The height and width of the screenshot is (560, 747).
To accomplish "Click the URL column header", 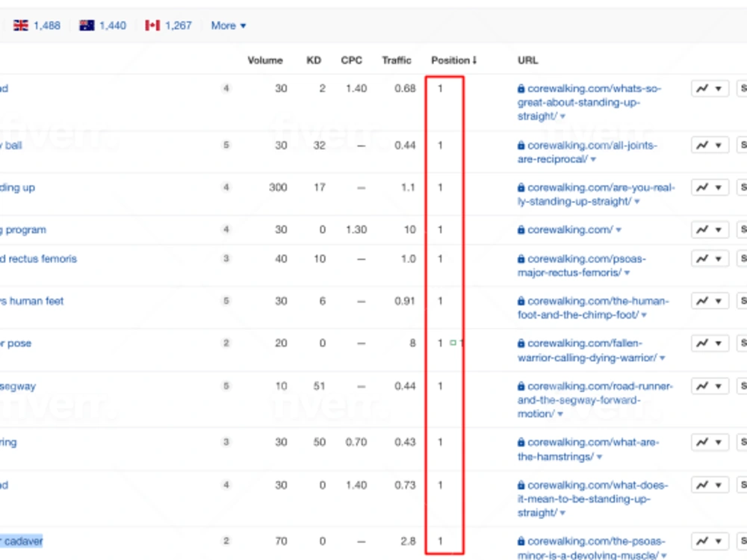I will [528, 60].
